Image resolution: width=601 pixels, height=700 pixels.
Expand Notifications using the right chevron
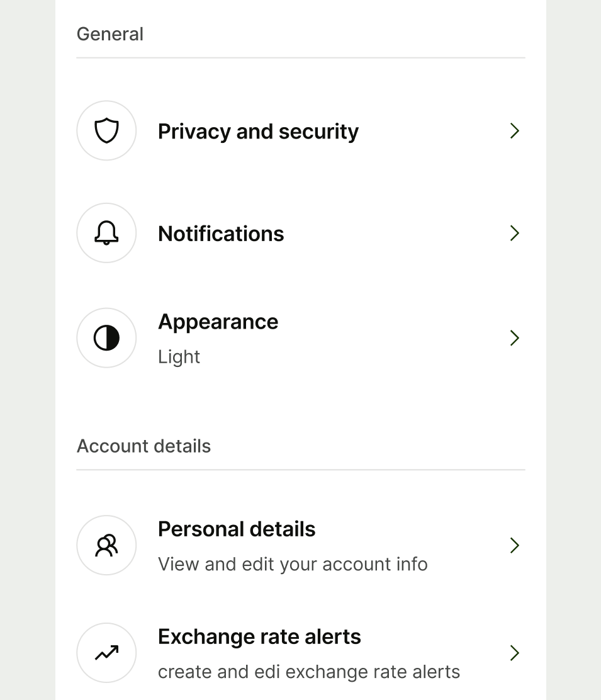click(x=514, y=233)
